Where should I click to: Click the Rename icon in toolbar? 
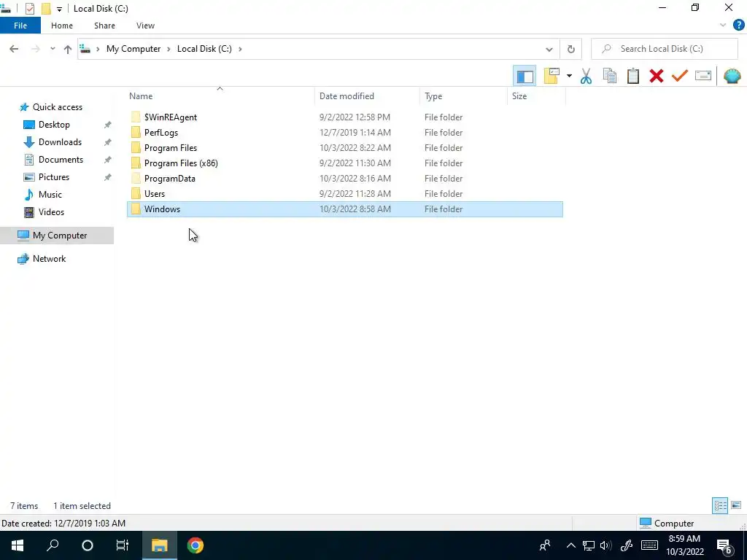[703, 76]
